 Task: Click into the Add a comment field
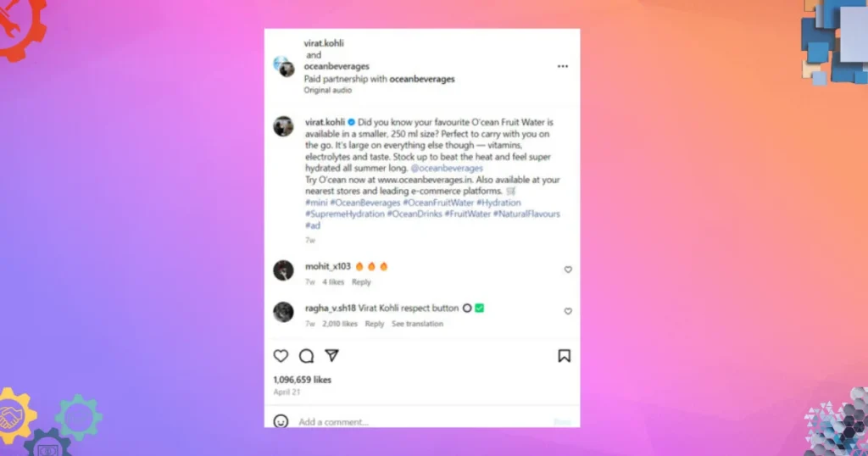pyautogui.click(x=422, y=422)
